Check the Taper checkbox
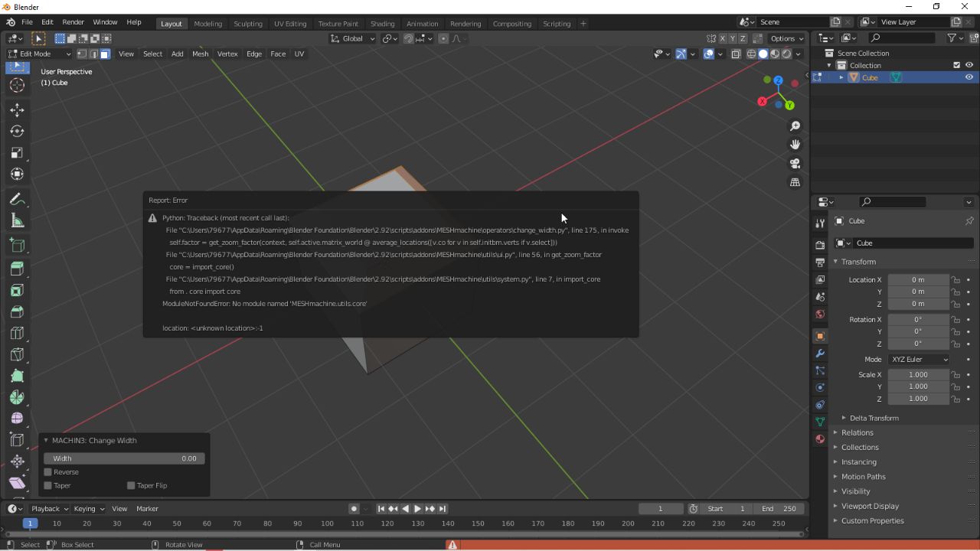The height and width of the screenshot is (551, 980). pyautogui.click(x=48, y=485)
